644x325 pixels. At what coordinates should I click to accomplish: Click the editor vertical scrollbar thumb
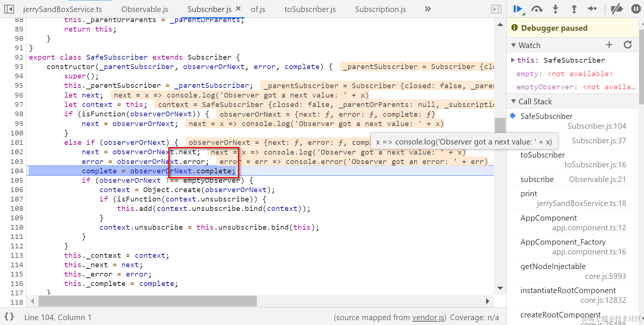(x=500, y=125)
